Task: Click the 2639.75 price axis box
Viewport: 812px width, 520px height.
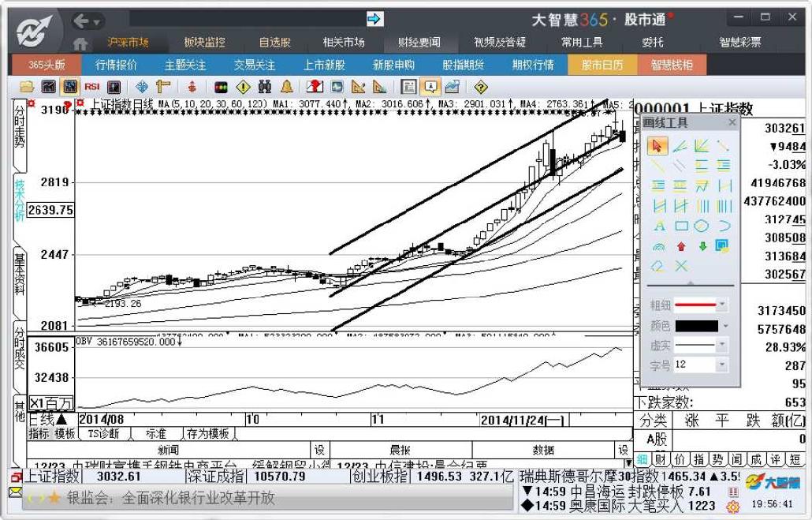Action: pyautogui.click(x=50, y=210)
